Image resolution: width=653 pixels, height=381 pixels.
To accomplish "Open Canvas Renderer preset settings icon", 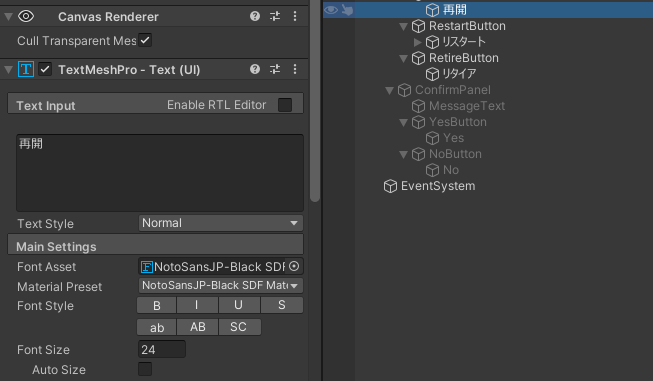I will click(275, 16).
